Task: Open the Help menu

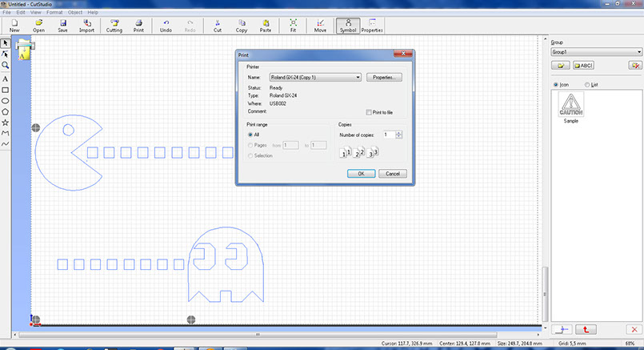Action: coord(93,12)
